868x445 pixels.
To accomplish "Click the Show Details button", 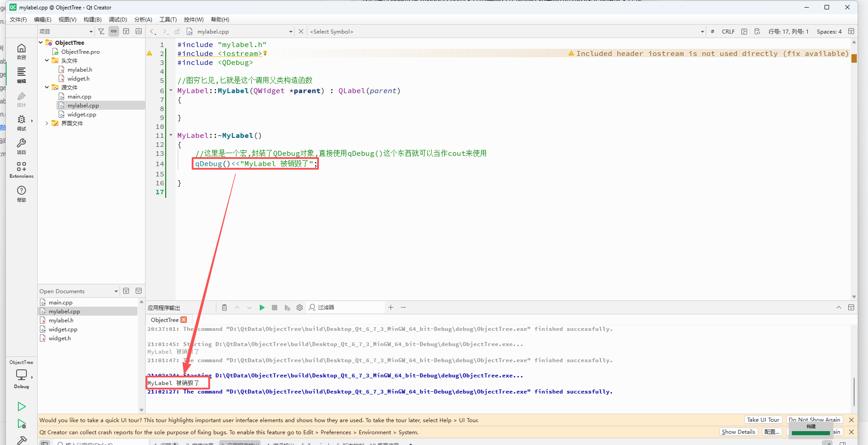I will [738, 432].
